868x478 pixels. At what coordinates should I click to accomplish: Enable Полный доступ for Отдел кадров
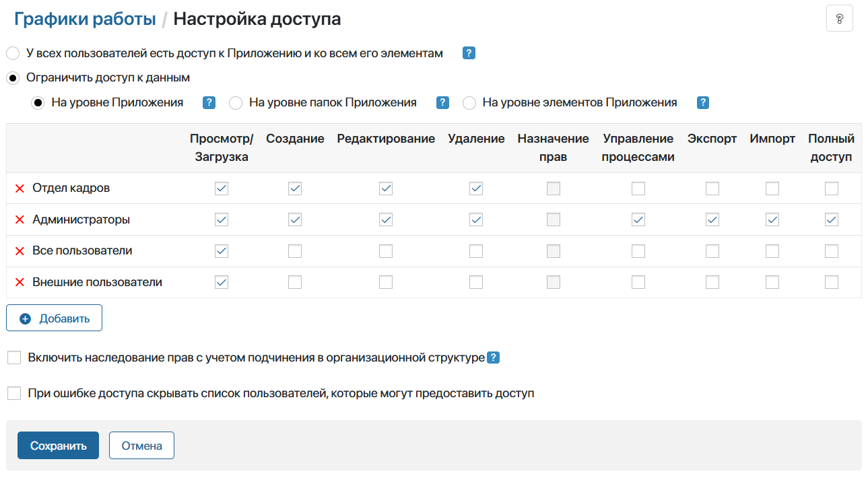tap(832, 189)
